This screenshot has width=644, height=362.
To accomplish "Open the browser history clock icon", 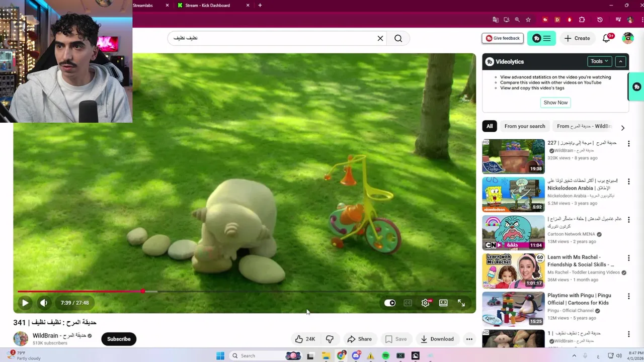I will click(x=600, y=20).
